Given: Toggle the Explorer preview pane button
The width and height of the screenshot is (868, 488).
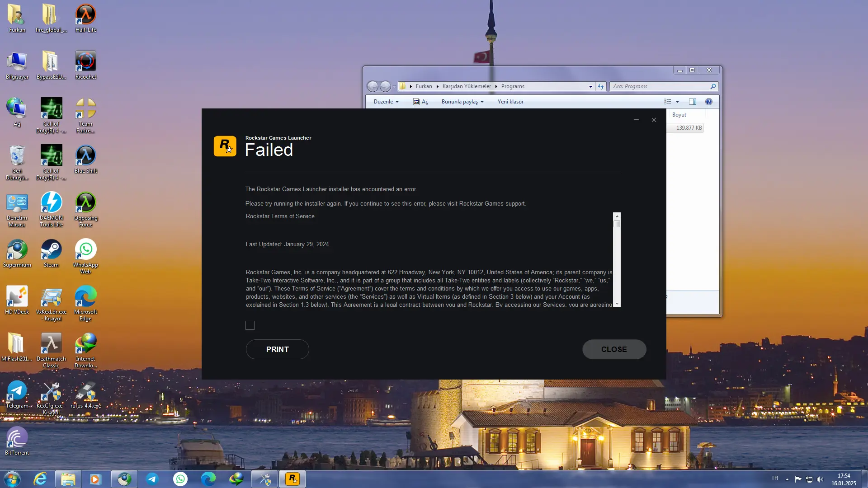Looking at the screenshot, I should click(x=692, y=102).
